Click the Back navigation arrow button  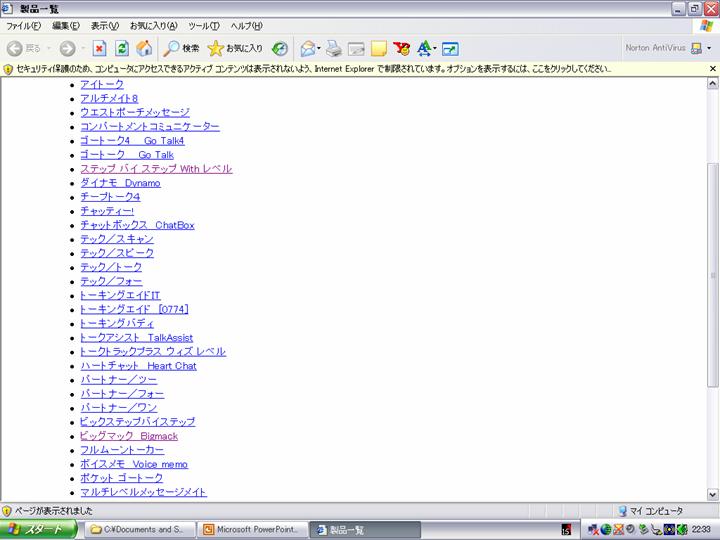click(15, 48)
